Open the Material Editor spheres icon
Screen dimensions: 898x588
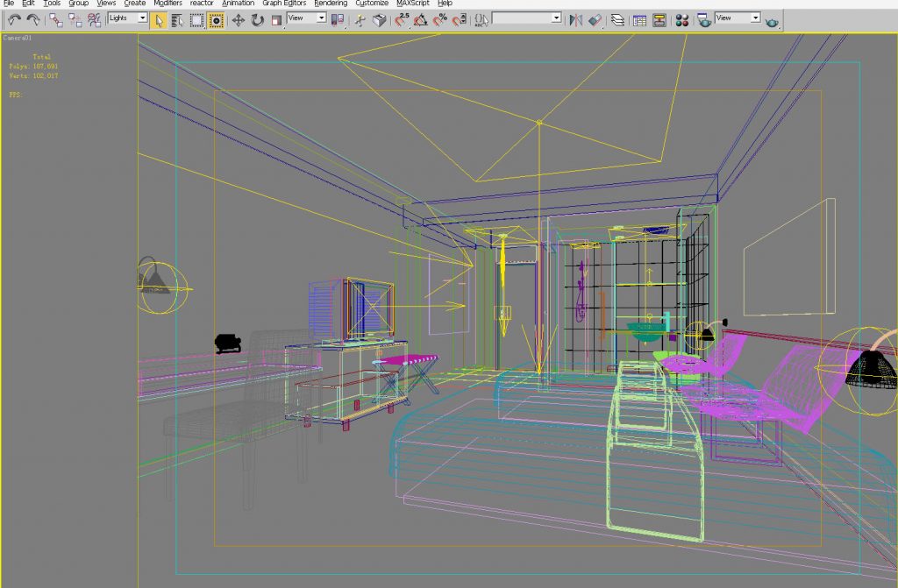coord(682,19)
